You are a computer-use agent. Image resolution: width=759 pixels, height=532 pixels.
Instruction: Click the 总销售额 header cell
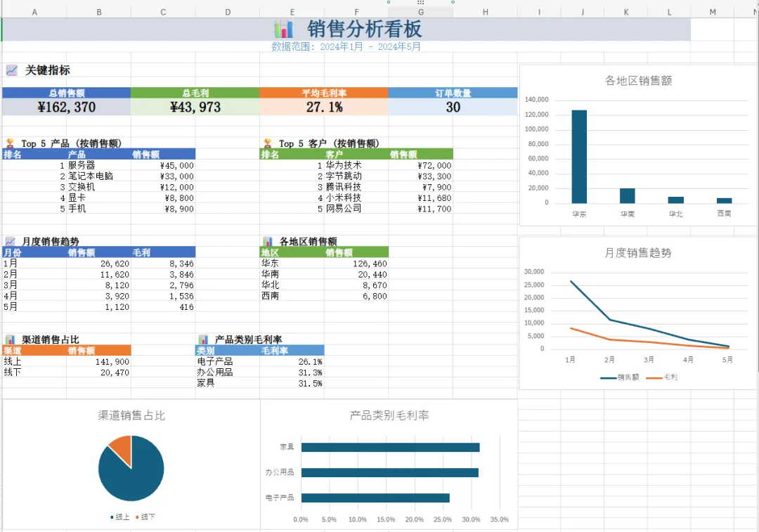(x=66, y=93)
